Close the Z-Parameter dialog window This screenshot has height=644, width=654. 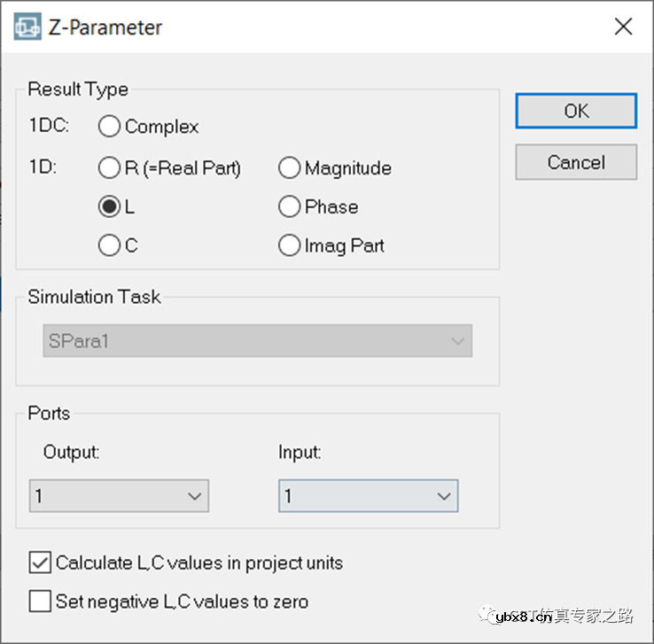coord(623,27)
